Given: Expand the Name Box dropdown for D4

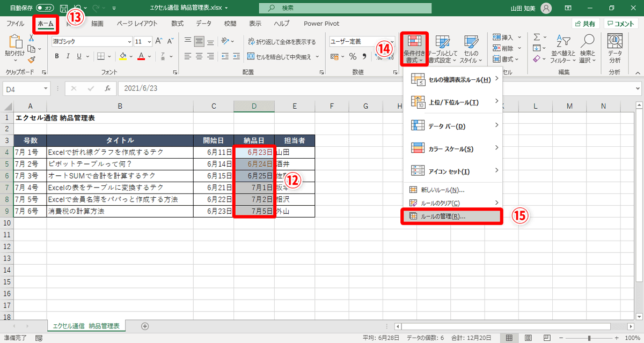Looking at the screenshot, I should (46, 88).
